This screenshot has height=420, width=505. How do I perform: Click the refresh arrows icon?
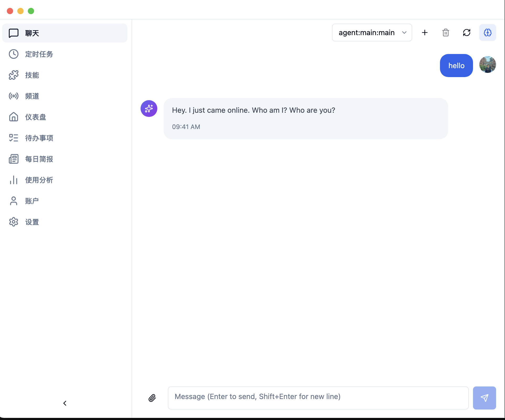(466, 33)
